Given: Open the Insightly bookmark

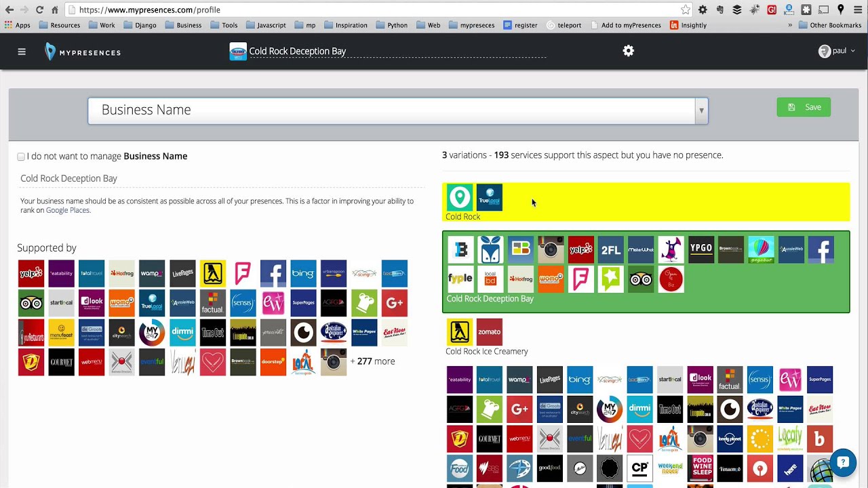Looking at the screenshot, I should click(x=688, y=25).
